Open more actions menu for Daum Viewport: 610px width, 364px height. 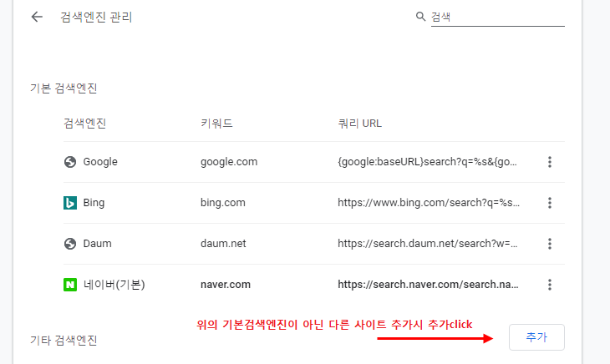pos(550,244)
